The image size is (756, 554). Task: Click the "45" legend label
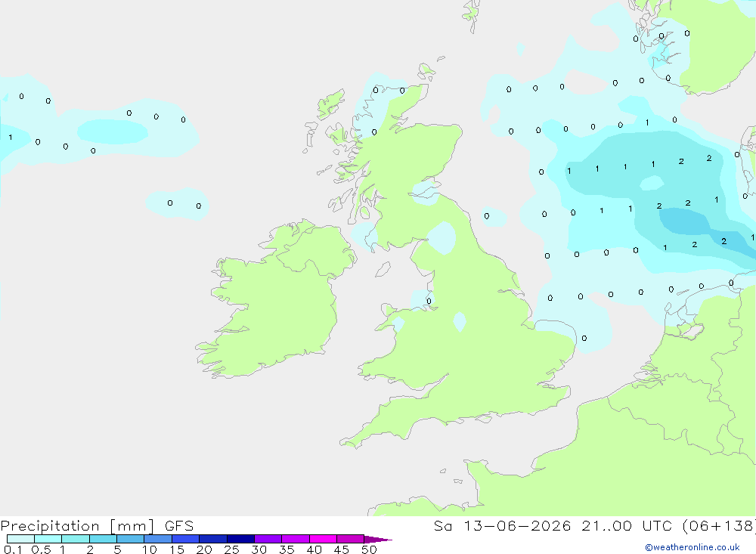(x=342, y=549)
